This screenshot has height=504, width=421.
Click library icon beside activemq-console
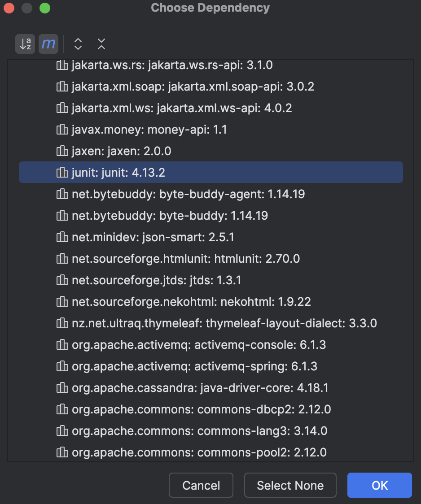click(x=62, y=344)
